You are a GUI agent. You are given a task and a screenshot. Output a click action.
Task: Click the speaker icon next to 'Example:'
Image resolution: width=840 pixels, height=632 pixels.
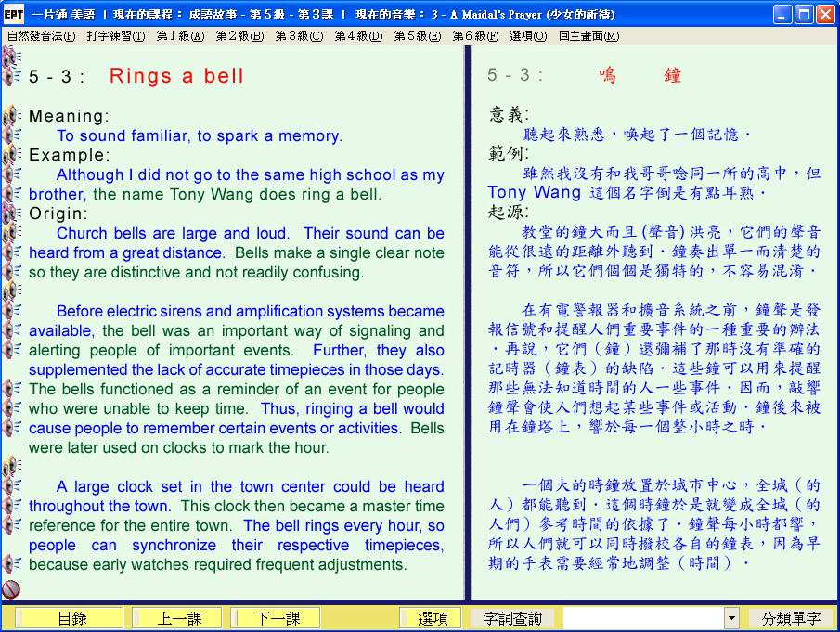point(12,155)
